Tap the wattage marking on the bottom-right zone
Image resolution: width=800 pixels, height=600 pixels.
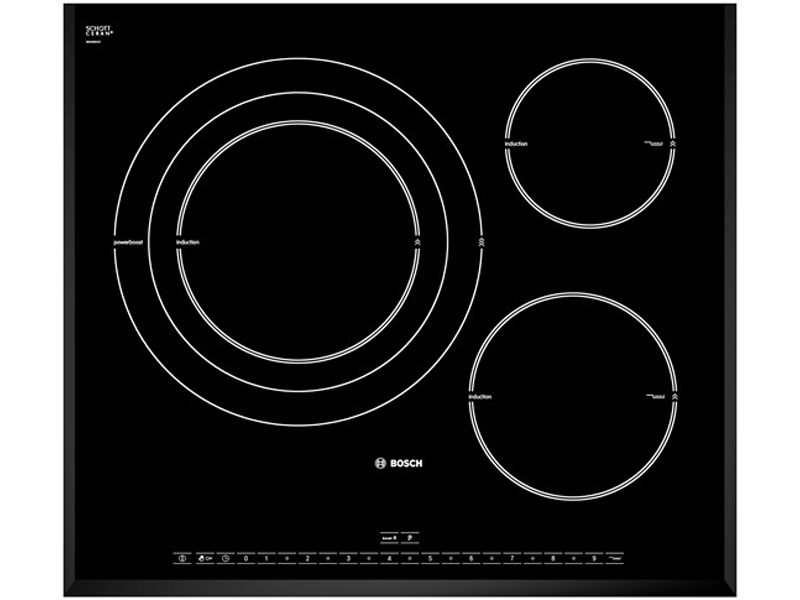655,397
